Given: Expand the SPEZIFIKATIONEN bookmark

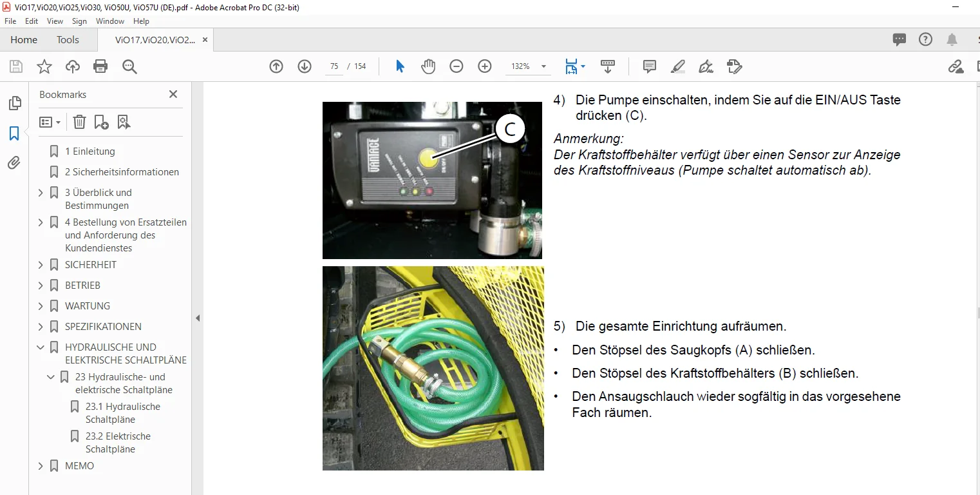Looking at the screenshot, I should [41, 327].
